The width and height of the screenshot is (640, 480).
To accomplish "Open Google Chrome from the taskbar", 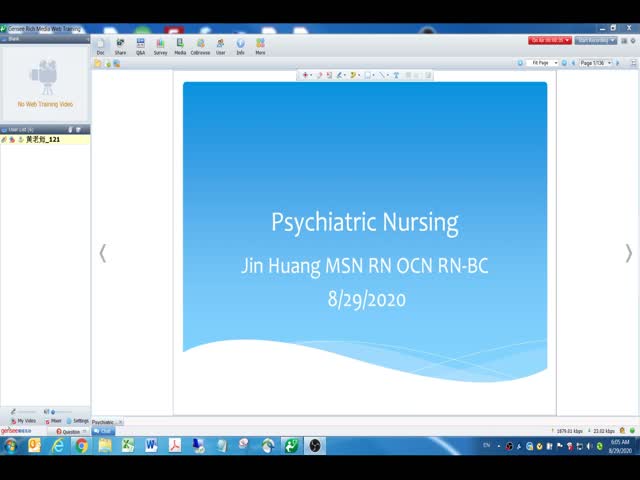I will (x=81, y=446).
